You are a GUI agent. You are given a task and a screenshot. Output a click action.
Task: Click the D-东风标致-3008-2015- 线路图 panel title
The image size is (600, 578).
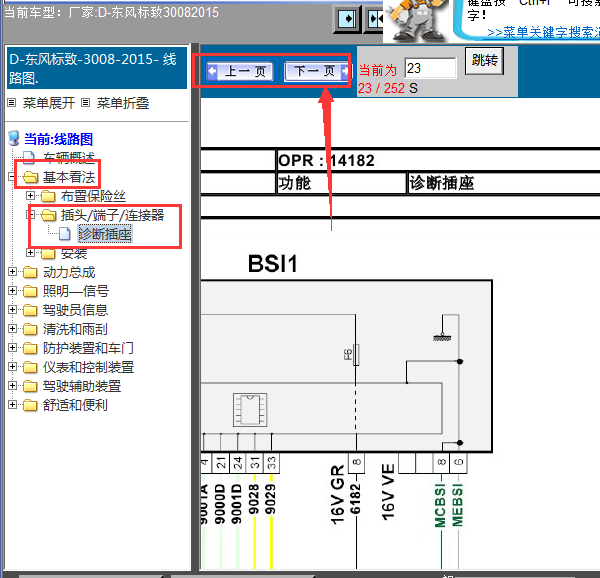point(97,68)
